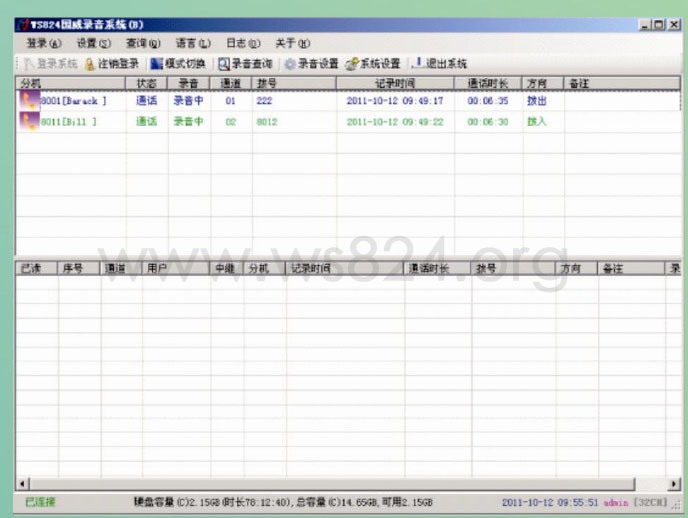Select phone icon for extension 8001 Barack

(x=29, y=100)
